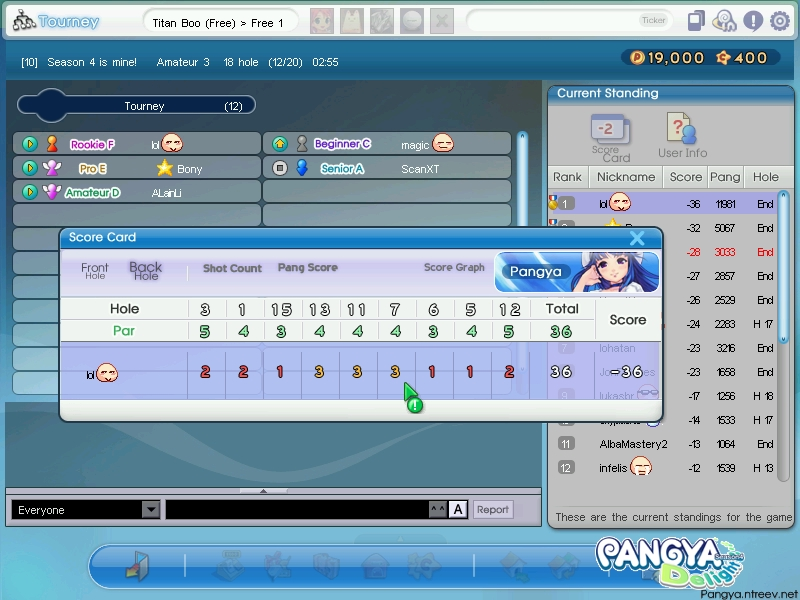Sort standings by Rank column header

pyautogui.click(x=567, y=177)
